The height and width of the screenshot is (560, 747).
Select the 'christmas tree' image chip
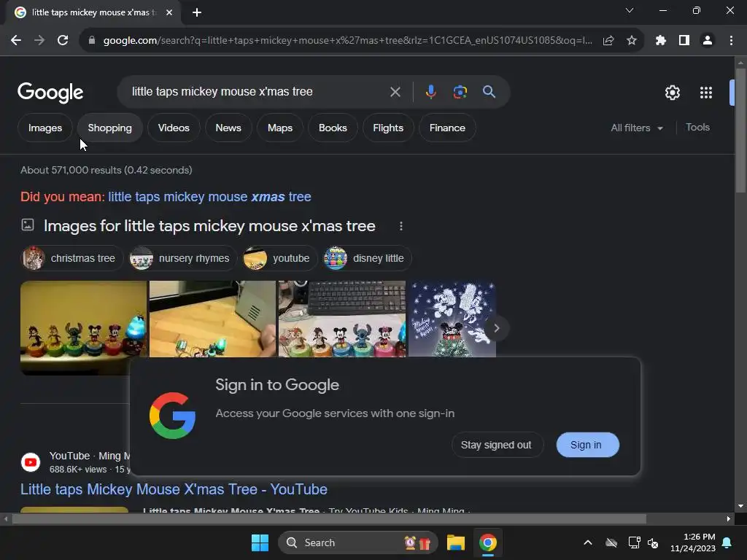pos(72,258)
